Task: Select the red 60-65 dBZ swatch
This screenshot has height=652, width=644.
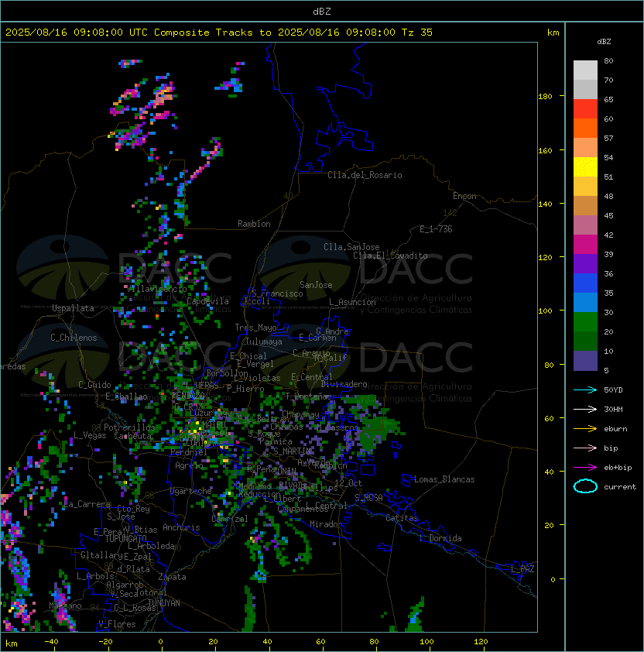Action: point(585,109)
